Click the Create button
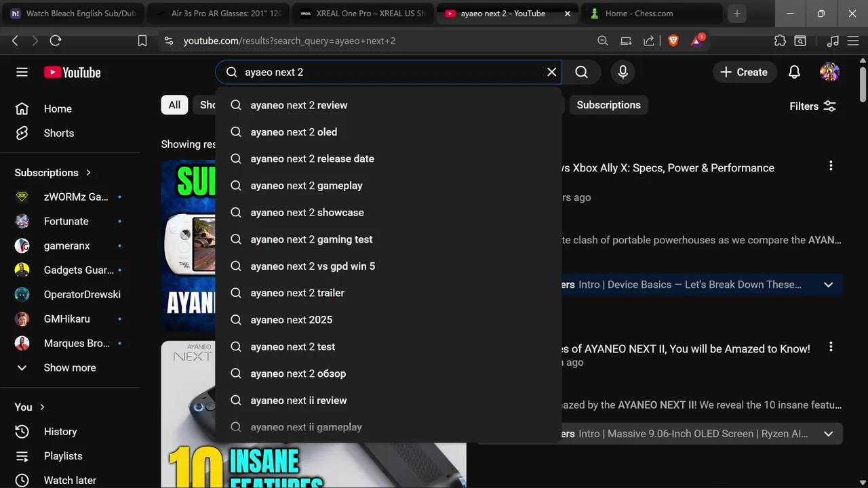Viewport: 868px width, 488px height. (x=743, y=72)
